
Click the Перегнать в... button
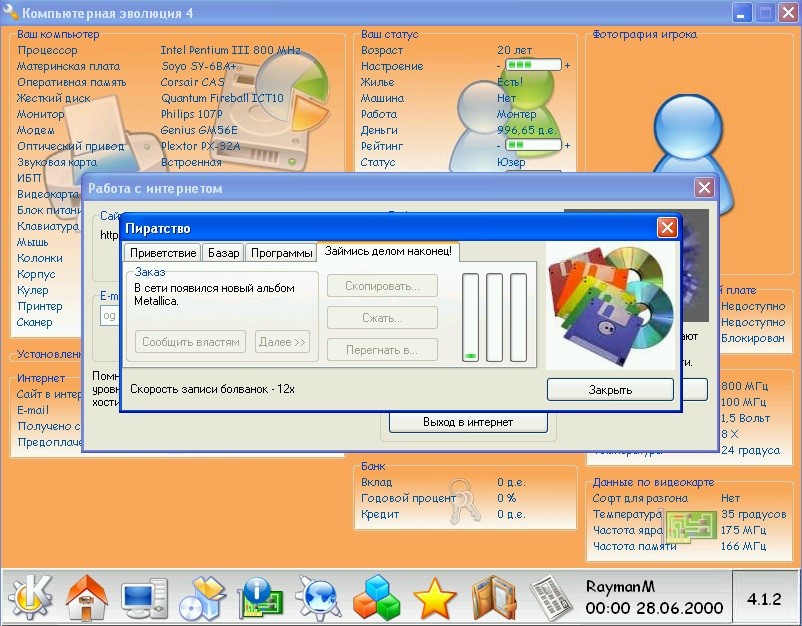coord(382,350)
